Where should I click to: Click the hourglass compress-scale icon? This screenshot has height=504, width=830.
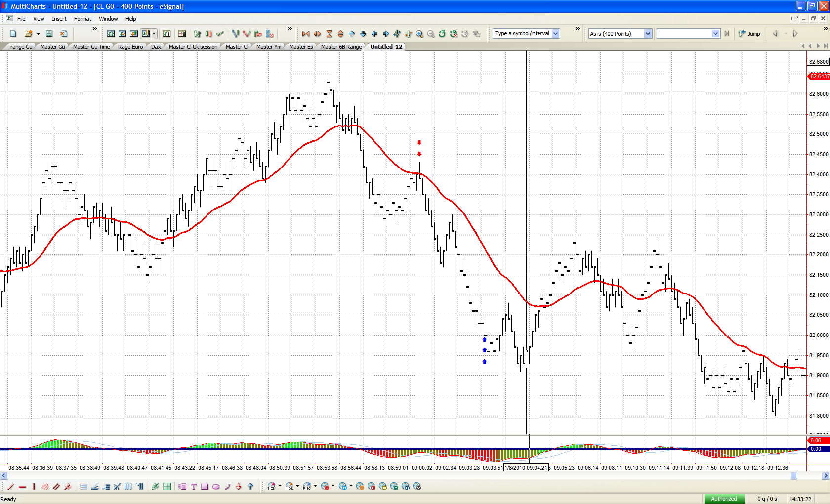[x=329, y=34]
